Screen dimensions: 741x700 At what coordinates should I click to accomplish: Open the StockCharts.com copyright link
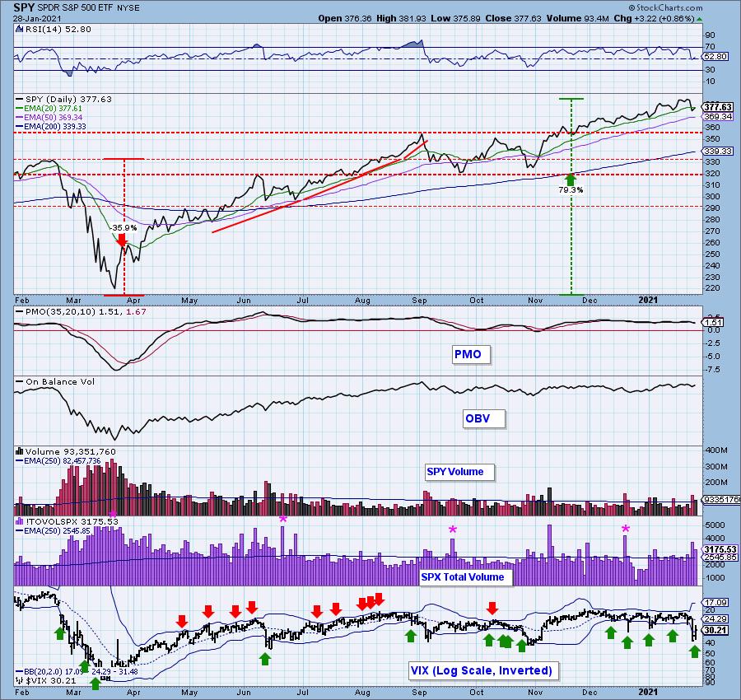(665, 7)
